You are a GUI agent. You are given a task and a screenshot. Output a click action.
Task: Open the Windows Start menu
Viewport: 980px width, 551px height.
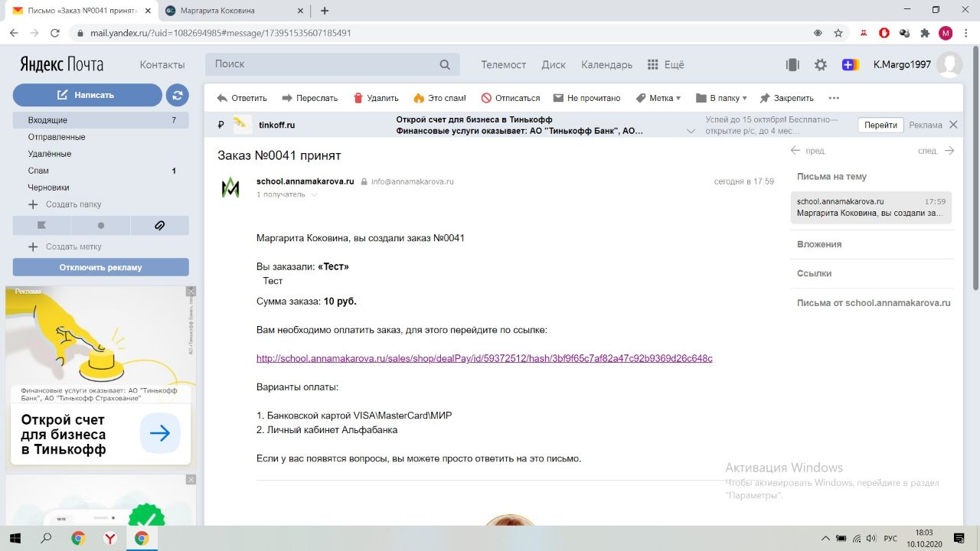pos(15,538)
